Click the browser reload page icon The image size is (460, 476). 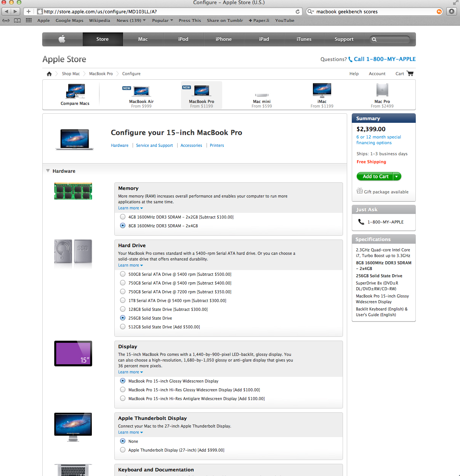(x=298, y=11)
